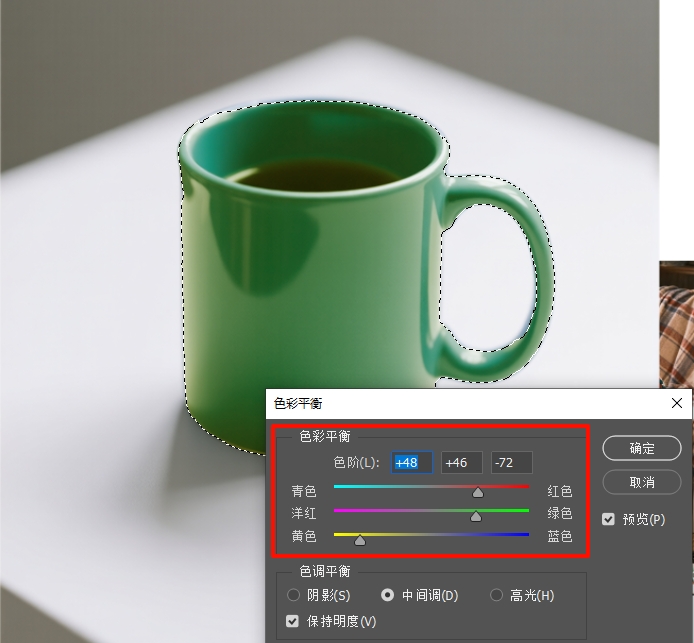Click the 黄色-蓝色 slider handle

(x=360, y=539)
